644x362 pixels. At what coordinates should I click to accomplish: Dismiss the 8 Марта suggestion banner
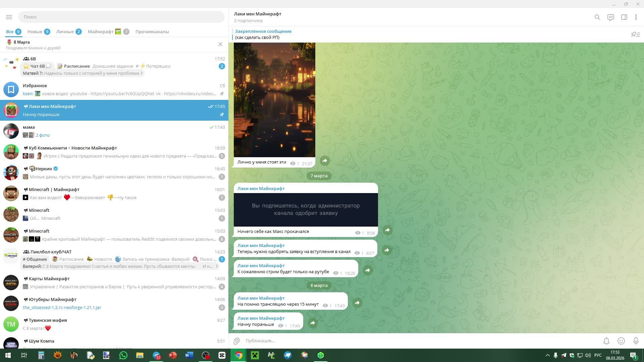pos(220,44)
